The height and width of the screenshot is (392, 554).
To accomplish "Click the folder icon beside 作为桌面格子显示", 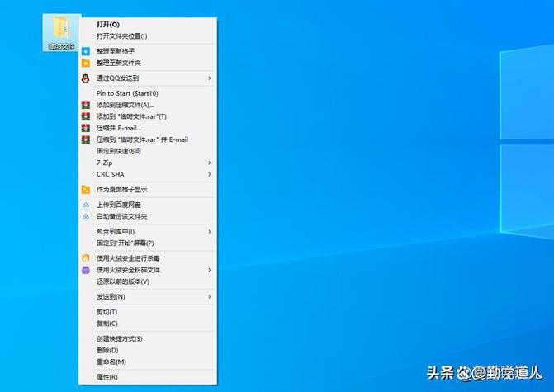I will point(86,190).
